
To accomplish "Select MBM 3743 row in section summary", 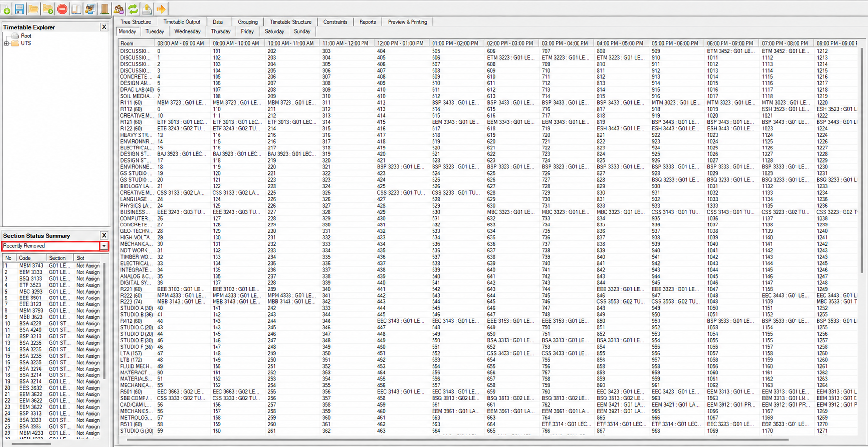I will pos(53,266).
